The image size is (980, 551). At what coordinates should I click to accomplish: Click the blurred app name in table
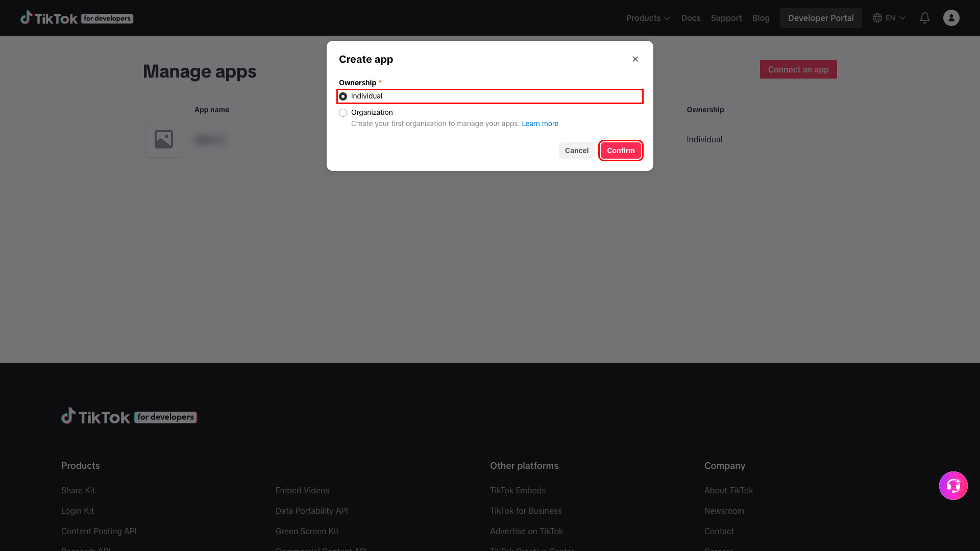click(210, 139)
